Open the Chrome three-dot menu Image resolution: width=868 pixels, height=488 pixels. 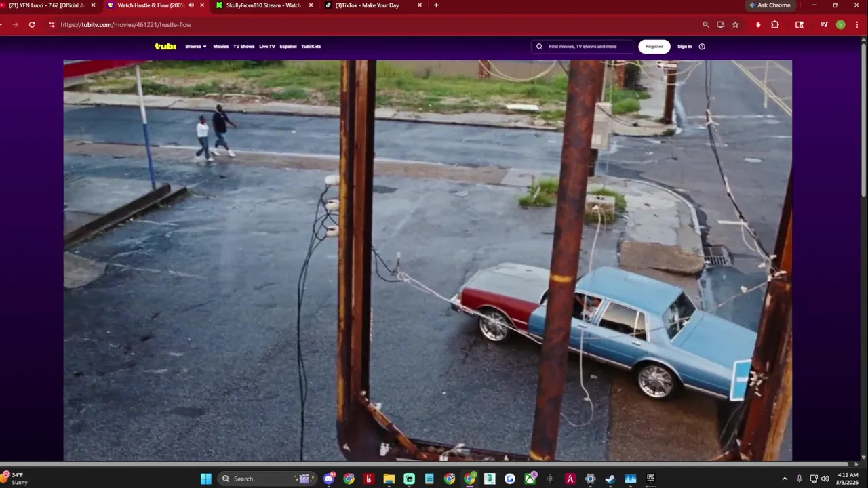(856, 24)
